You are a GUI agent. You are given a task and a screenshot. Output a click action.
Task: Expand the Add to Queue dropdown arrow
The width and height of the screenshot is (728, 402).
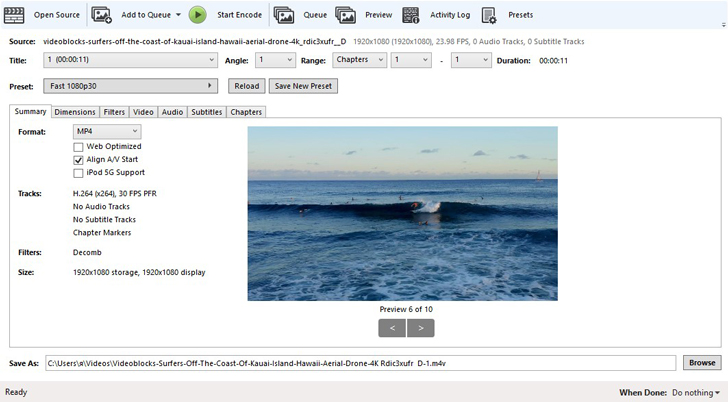[x=177, y=16]
